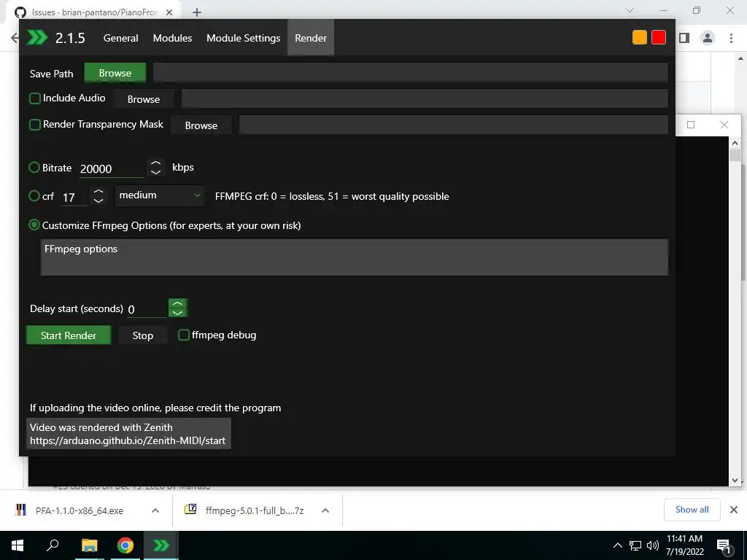Click the FFmpeg options text area
This screenshot has width=747, height=560.
[354, 257]
